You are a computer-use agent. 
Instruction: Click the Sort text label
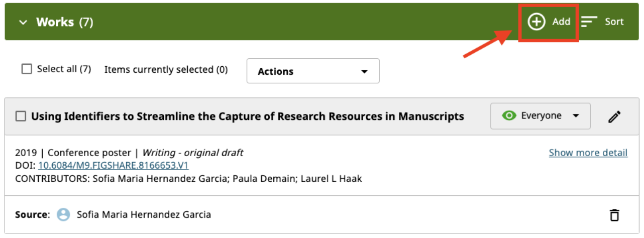tap(614, 22)
